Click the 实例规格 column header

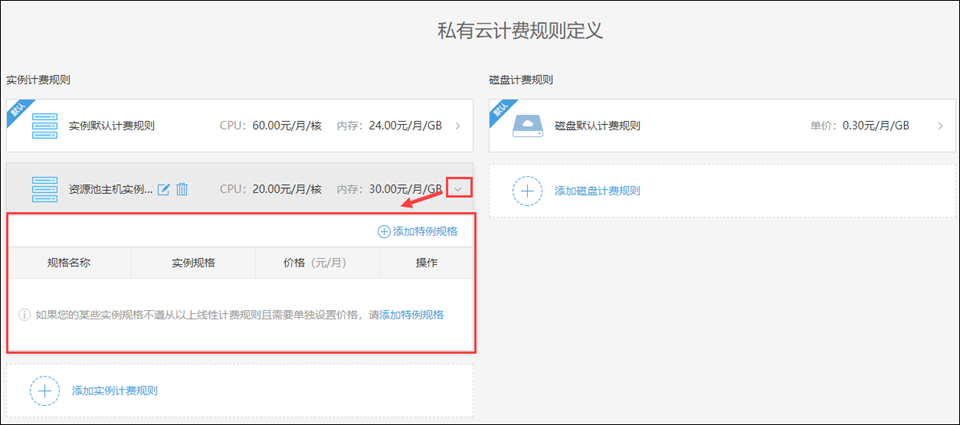coord(193,263)
